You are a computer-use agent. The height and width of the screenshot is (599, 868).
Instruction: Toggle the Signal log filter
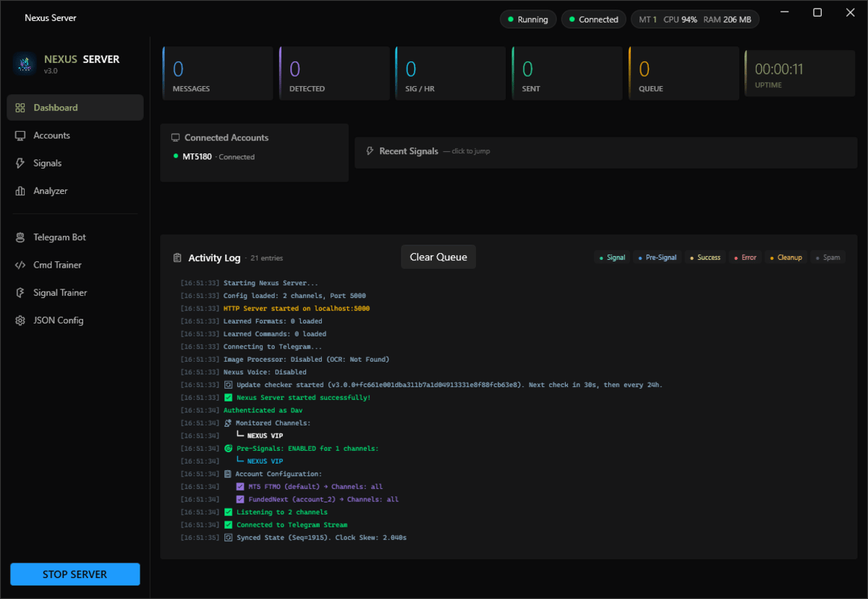[612, 258]
